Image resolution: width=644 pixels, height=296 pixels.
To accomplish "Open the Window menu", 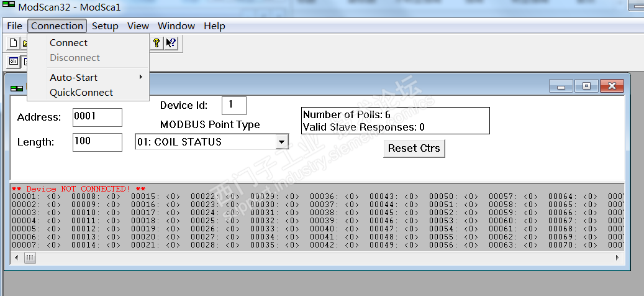I will click(x=176, y=26).
